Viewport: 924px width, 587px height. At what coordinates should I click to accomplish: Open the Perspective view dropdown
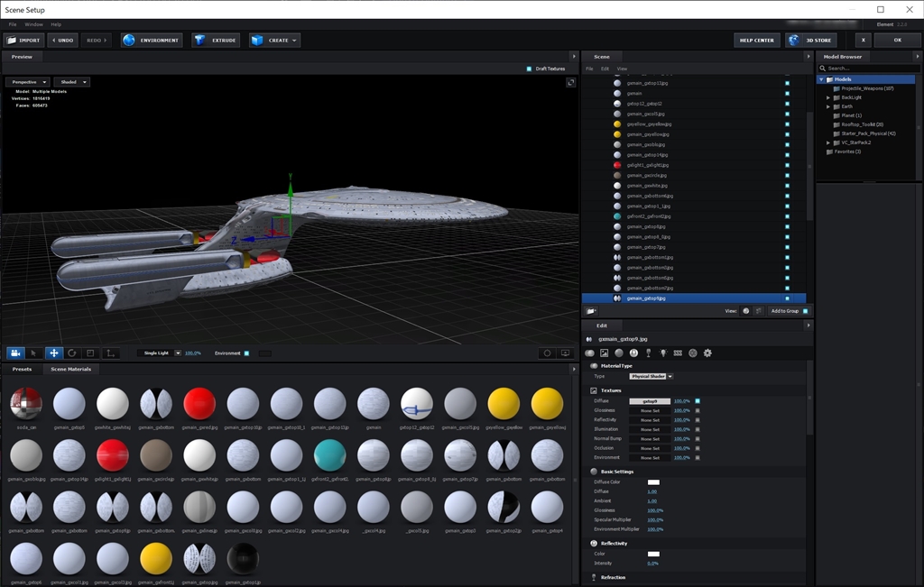click(27, 82)
